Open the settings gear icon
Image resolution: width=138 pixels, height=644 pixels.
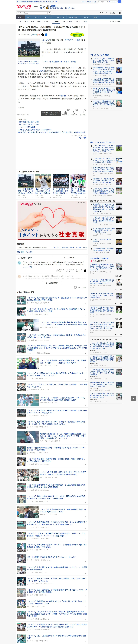click(120, 13)
